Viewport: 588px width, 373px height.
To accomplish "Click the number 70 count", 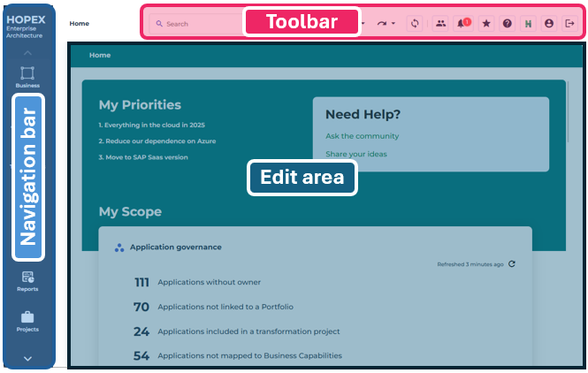I will tap(141, 307).
